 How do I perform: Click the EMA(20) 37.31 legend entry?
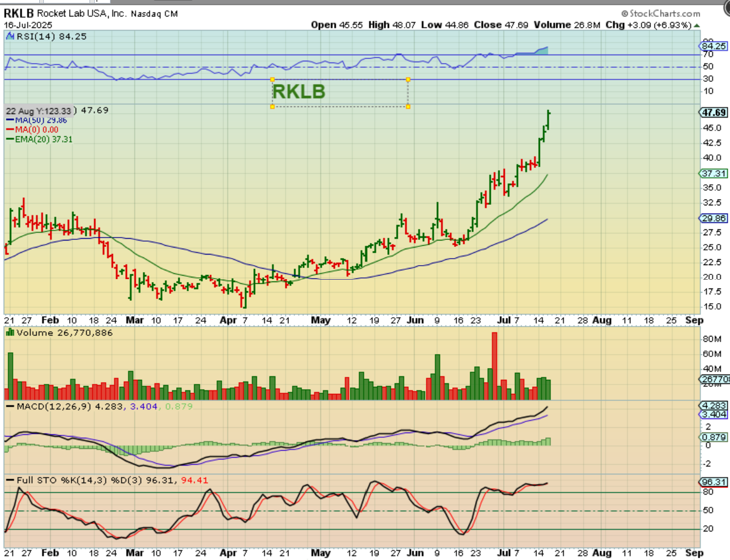coord(39,139)
